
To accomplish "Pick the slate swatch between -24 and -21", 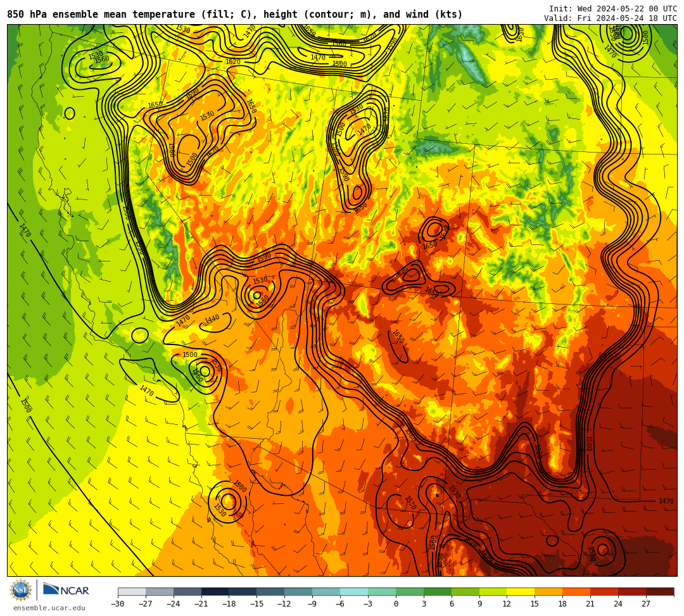I will click(x=187, y=591).
